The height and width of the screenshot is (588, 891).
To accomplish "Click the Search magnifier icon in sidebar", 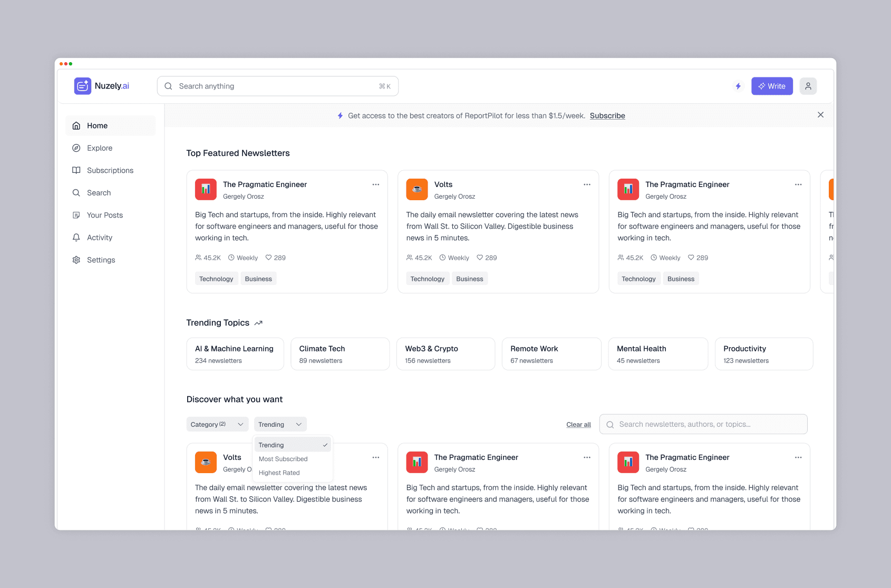I will tap(76, 193).
